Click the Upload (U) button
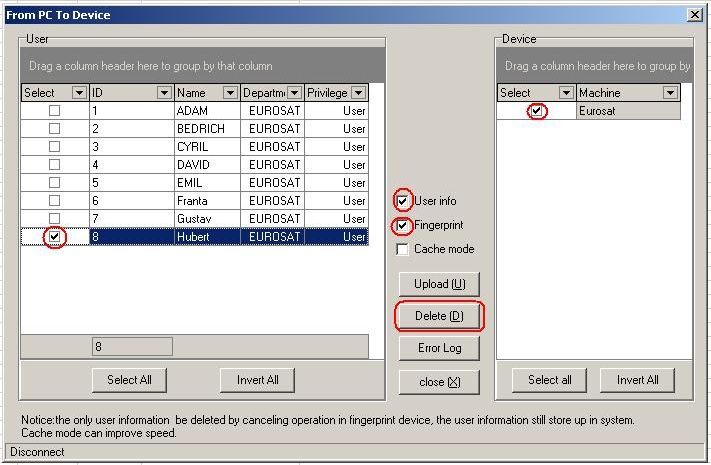 [439, 284]
